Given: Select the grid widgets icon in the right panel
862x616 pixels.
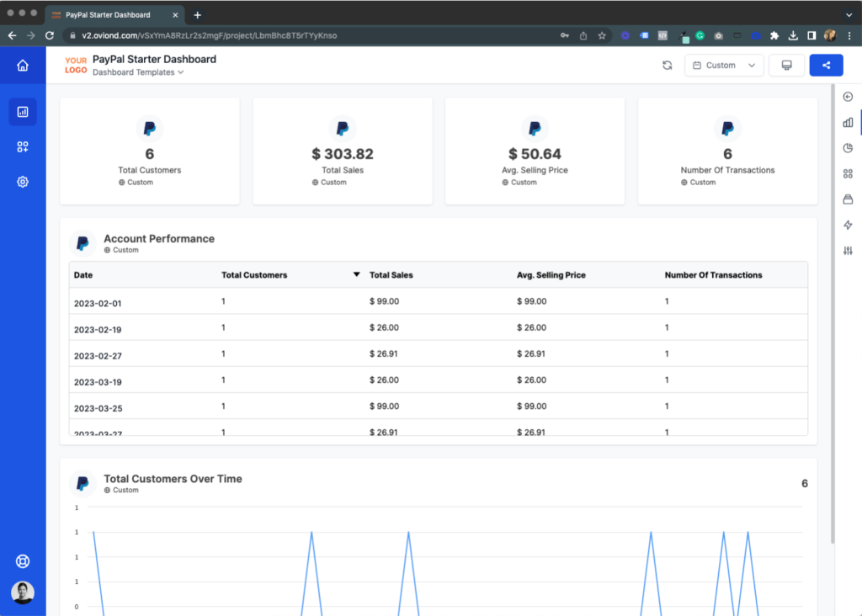Looking at the screenshot, I should tap(848, 173).
